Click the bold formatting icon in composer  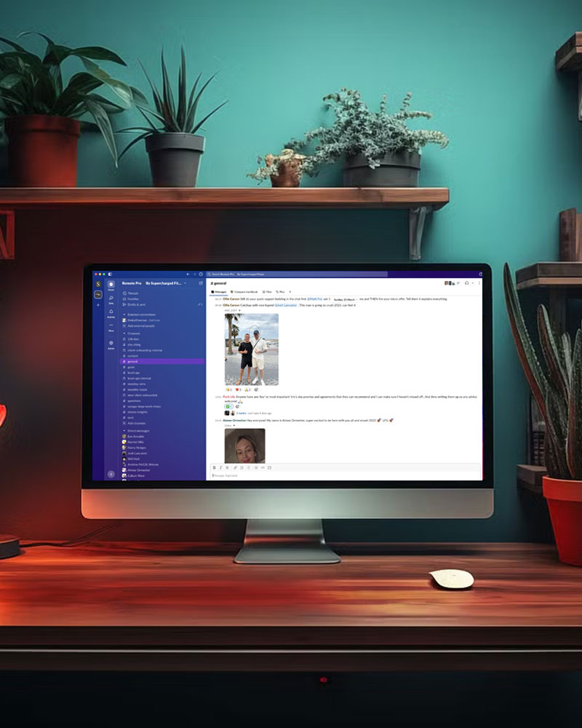tap(214, 467)
